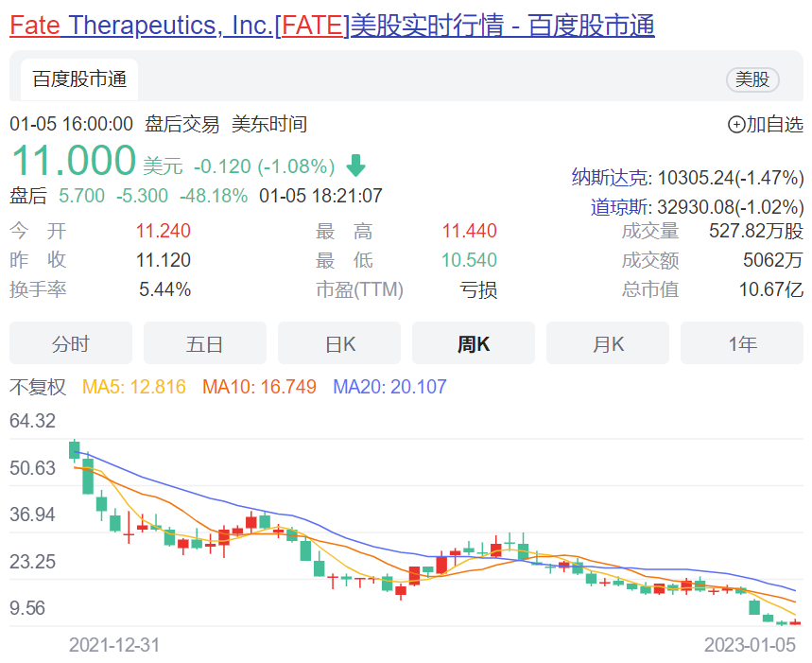Open the Fate Therapeutics 百度股市通 title link

click(x=332, y=25)
